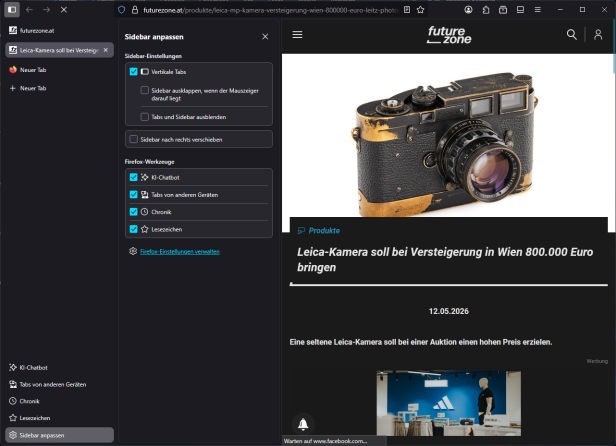616x446 pixels.
Task: Open the futurezone search icon
Action: [x=572, y=35]
